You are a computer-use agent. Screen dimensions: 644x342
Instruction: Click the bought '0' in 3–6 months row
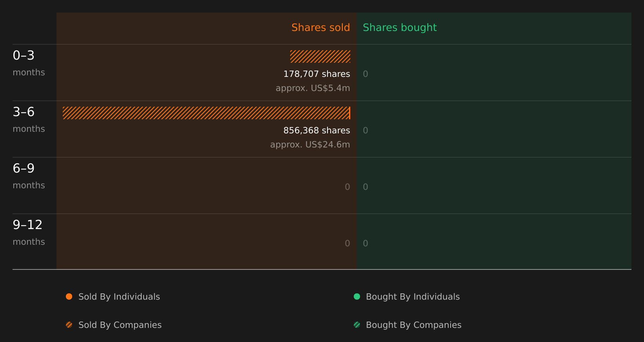(366, 130)
